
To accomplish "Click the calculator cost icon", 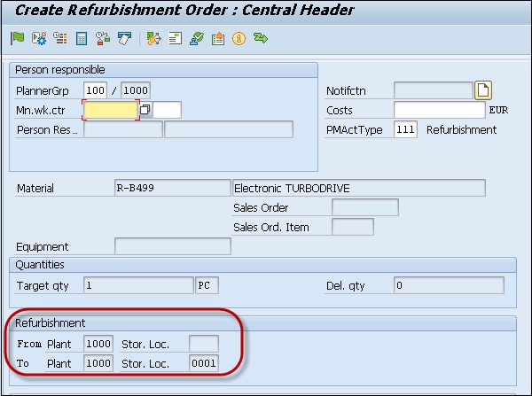I will (82, 39).
